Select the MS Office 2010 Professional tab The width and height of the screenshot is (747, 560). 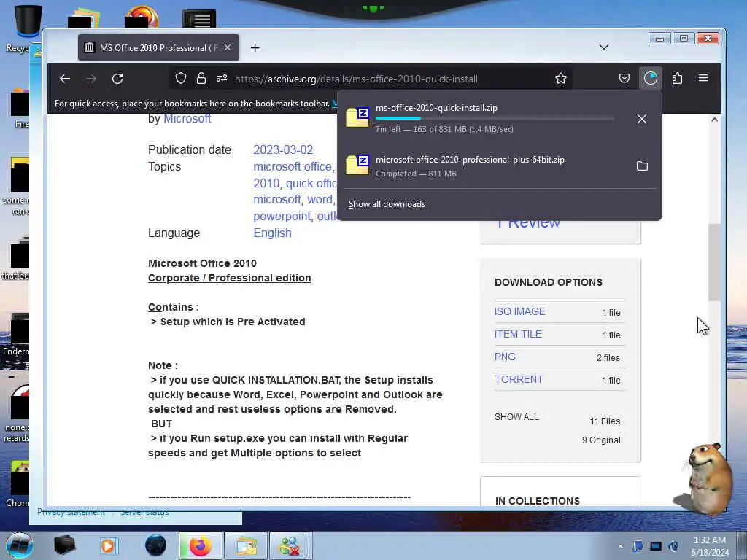[158, 47]
